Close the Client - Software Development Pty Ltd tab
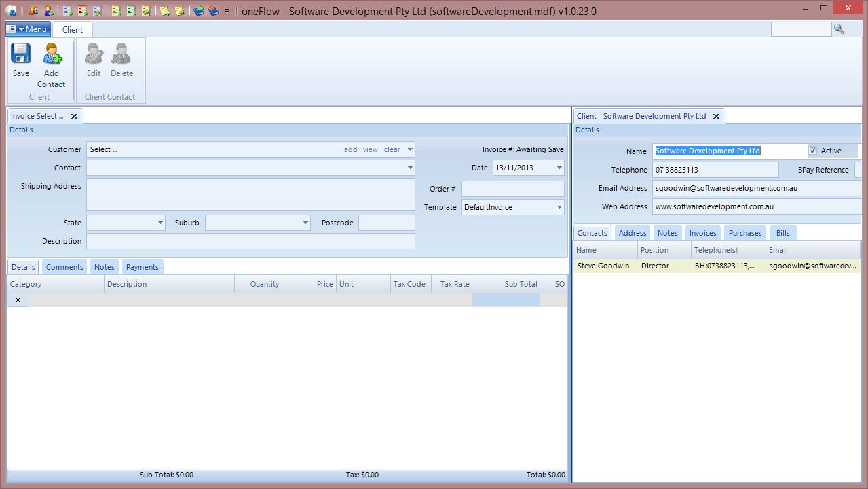868x489 pixels. click(716, 116)
